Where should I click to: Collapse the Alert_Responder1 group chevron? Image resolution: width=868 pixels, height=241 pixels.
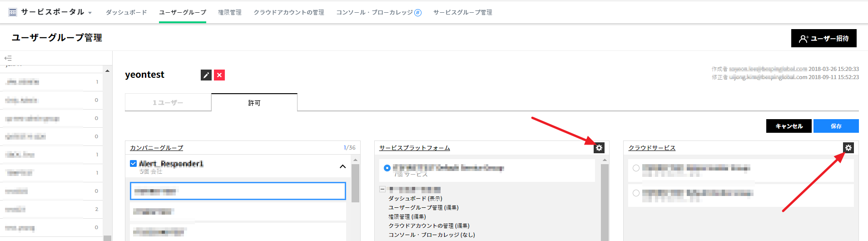click(342, 166)
